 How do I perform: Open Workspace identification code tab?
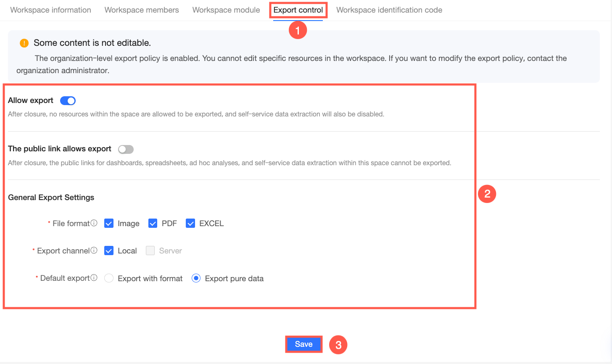(x=389, y=10)
